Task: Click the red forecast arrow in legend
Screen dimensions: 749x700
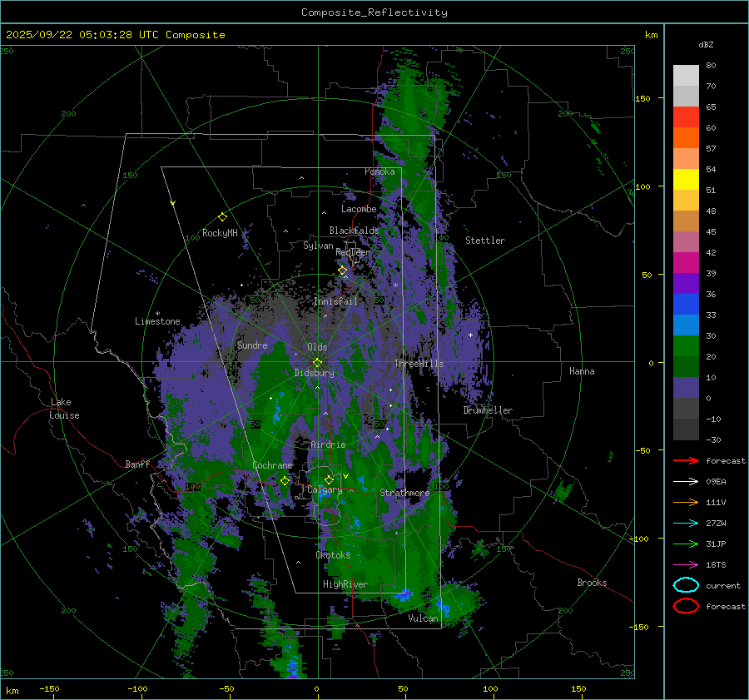Action: [x=686, y=460]
